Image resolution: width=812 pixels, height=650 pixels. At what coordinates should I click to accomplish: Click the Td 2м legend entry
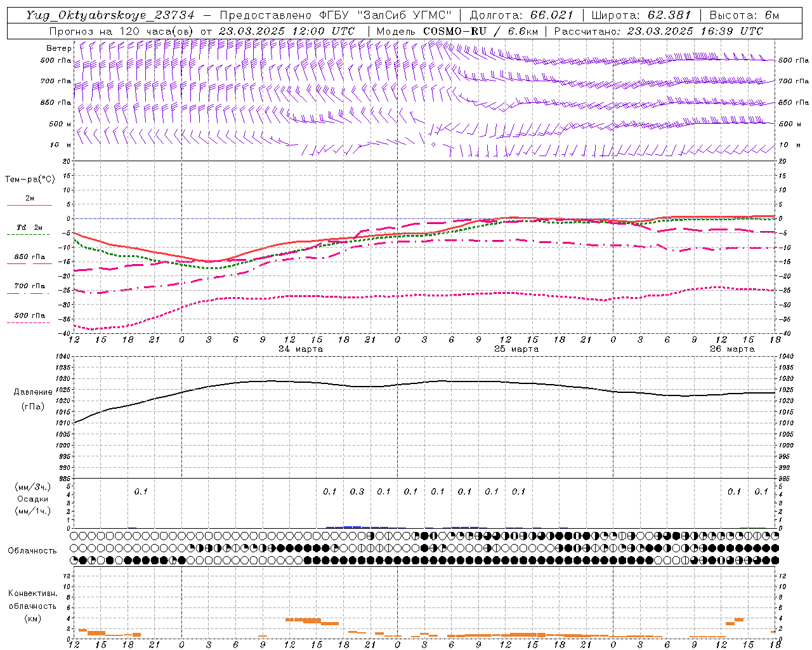pos(30,227)
